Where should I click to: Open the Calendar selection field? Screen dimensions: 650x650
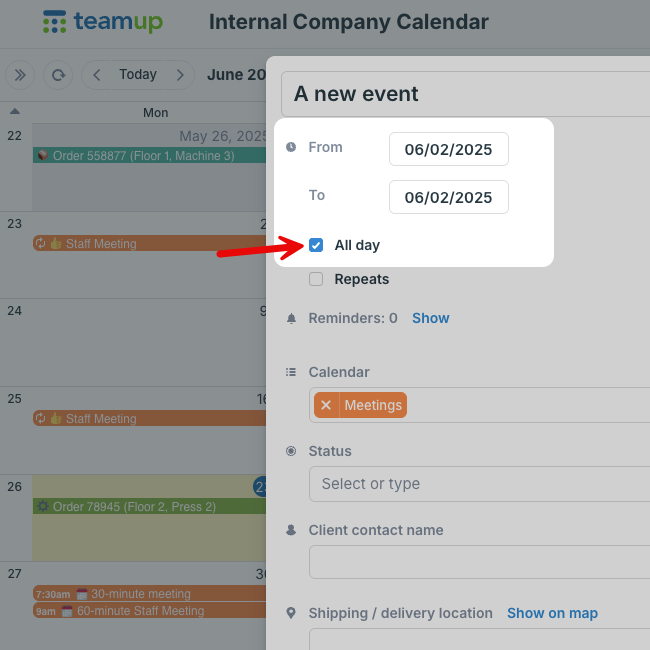tap(479, 405)
